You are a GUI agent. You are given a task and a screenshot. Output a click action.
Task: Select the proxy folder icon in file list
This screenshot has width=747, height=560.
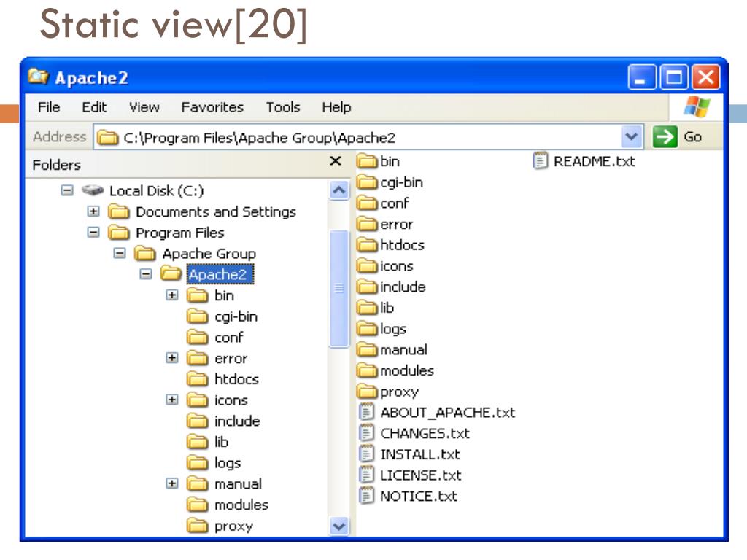(x=368, y=392)
